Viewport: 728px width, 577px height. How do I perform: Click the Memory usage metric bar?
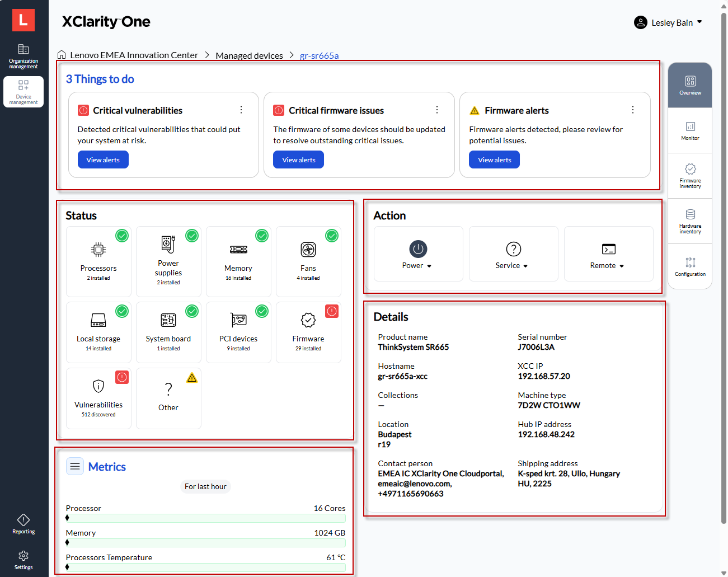point(205,542)
